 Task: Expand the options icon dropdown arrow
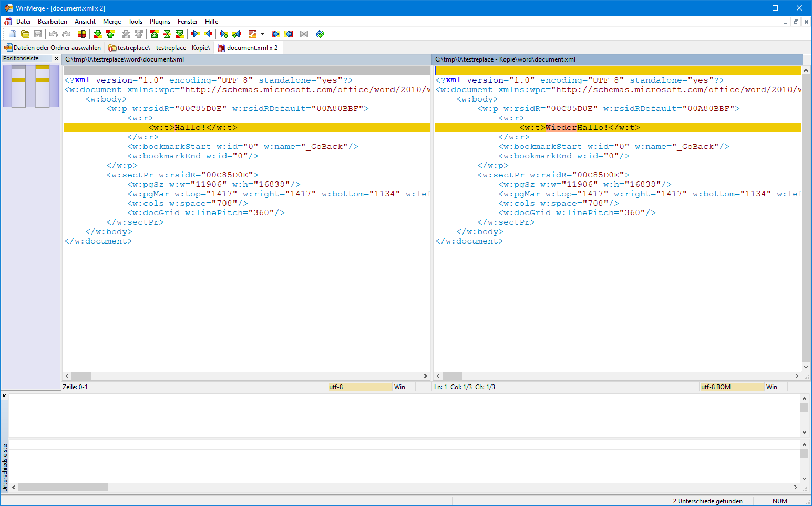(262, 34)
